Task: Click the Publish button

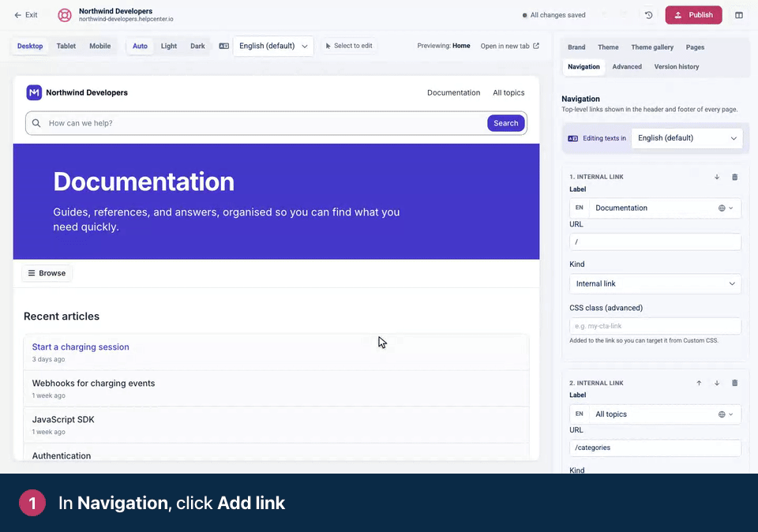Action: click(693, 15)
